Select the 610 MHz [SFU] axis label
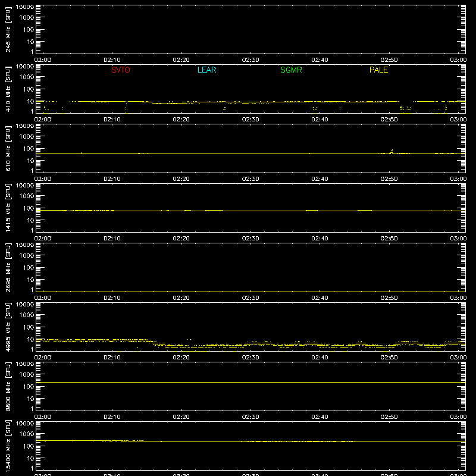 tap(8, 148)
